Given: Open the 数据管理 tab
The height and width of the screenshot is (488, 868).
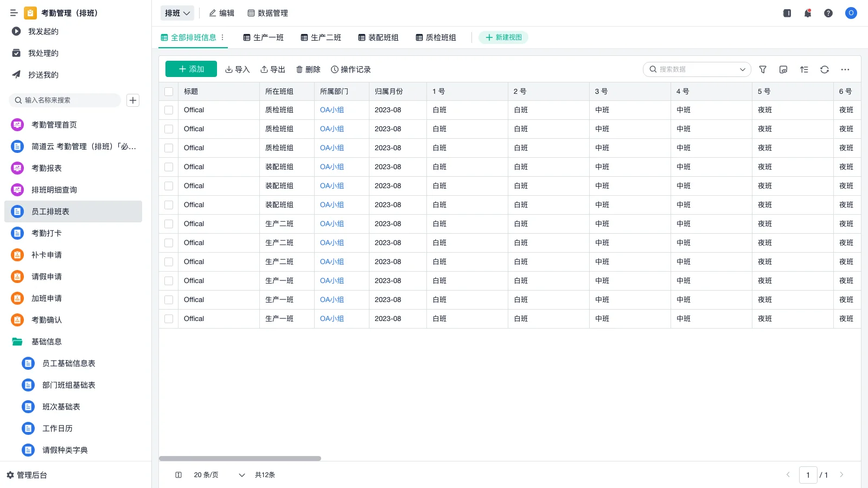Looking at the screenshot, I should pos(268,13).
